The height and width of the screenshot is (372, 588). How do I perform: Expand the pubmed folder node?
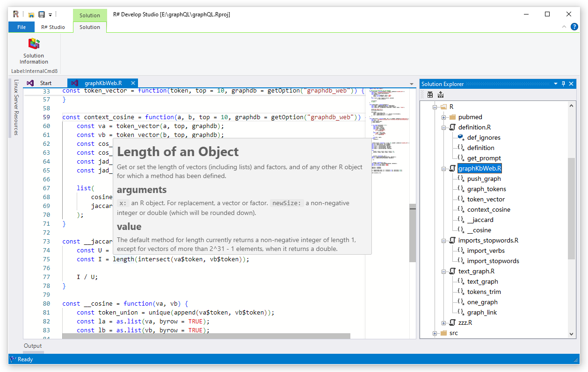coord(443,117)
